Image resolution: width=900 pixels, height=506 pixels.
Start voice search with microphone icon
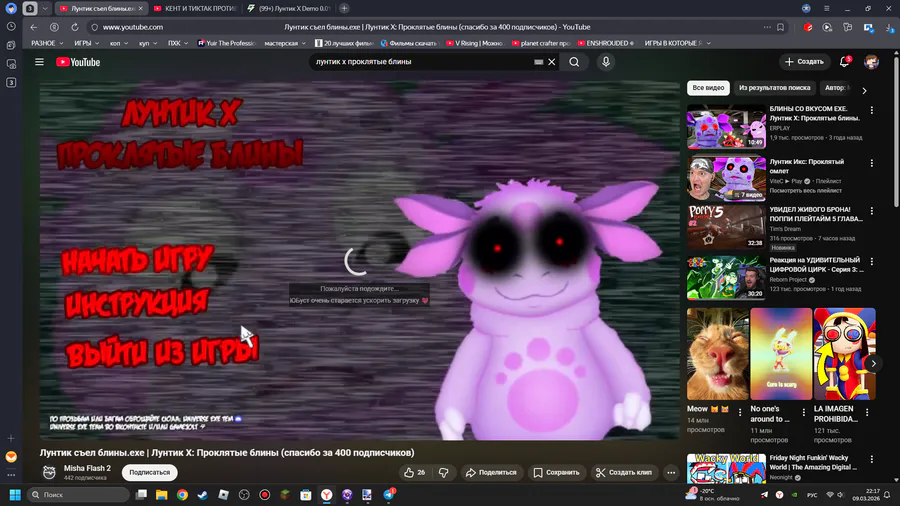(606, 62)
